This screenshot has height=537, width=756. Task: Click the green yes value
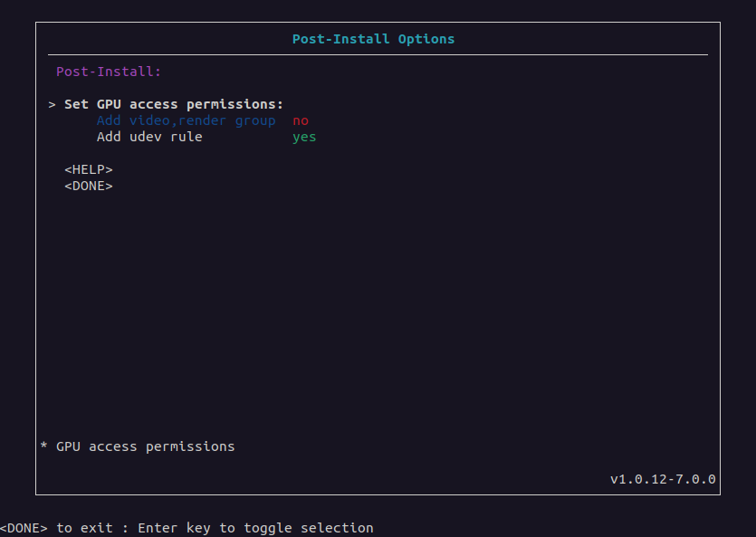click(304, 138)
